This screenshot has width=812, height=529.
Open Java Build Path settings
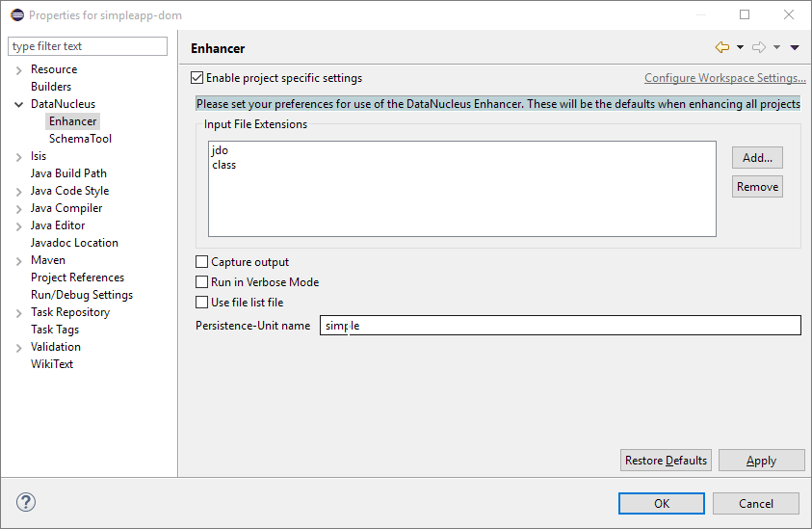pos(68,173)
